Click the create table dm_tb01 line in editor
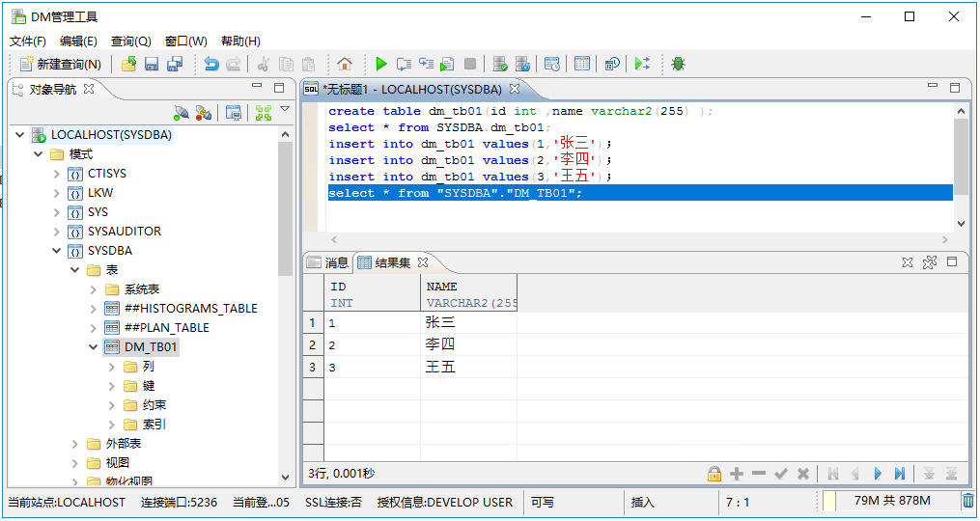This screenshot has height=521, width=980. click(520, 111)
